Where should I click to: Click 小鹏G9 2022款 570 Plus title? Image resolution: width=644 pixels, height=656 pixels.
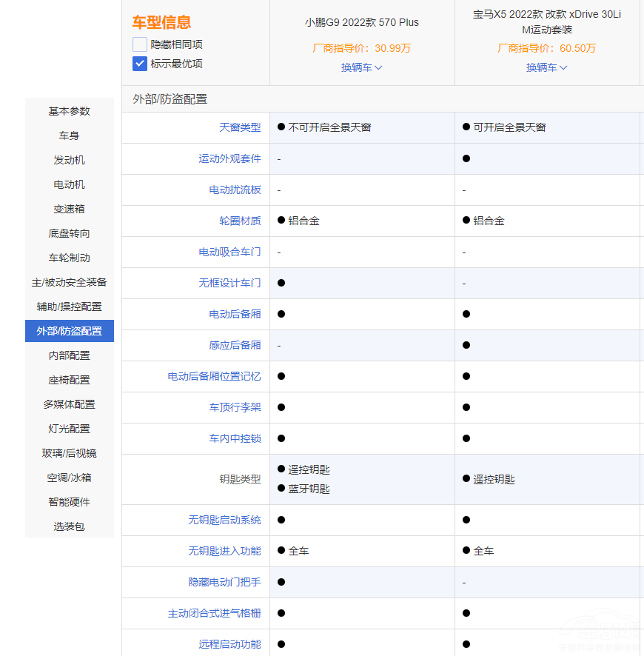pos(361,22)
